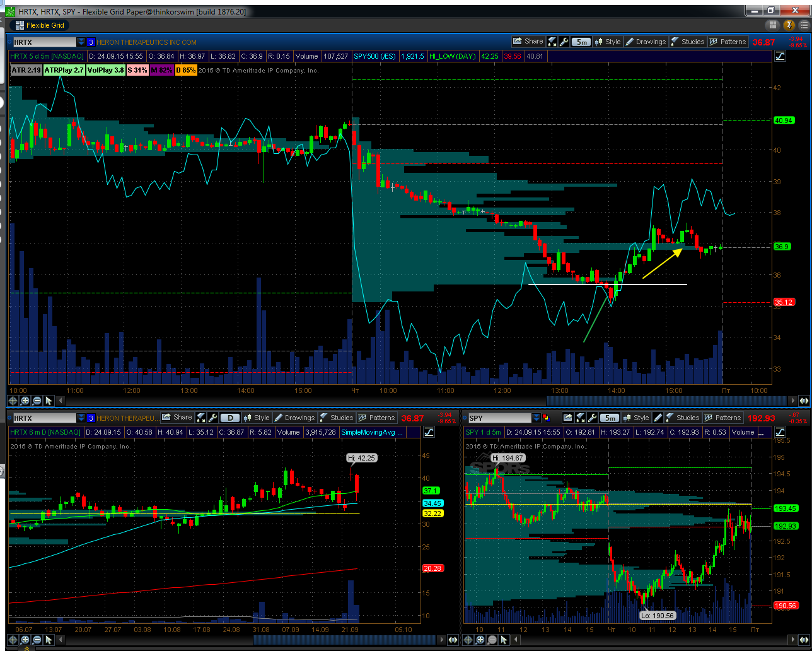Click the main chart horizontal scrollbar thumb
The width and height of the screenshot is (812, 651).
665,401
